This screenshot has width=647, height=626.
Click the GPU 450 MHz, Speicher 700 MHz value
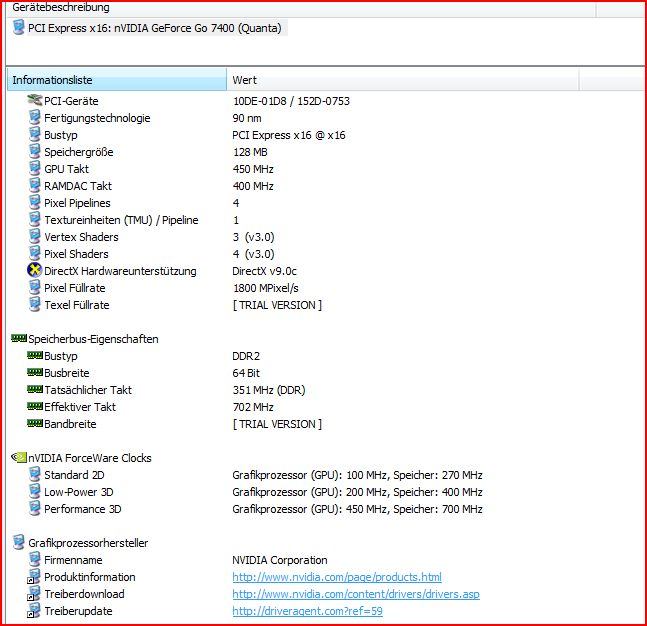pos(357,509)
